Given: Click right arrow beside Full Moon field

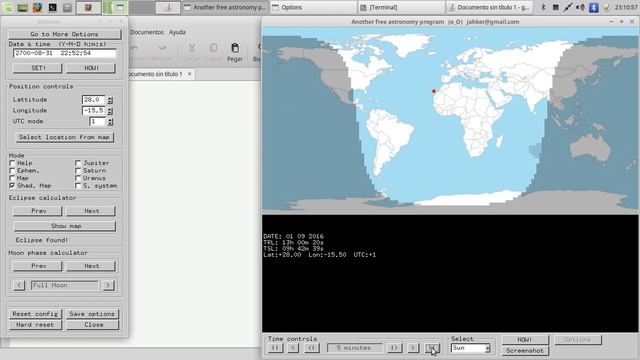Looking at the screenshot, I should click(x=108, y=285).
